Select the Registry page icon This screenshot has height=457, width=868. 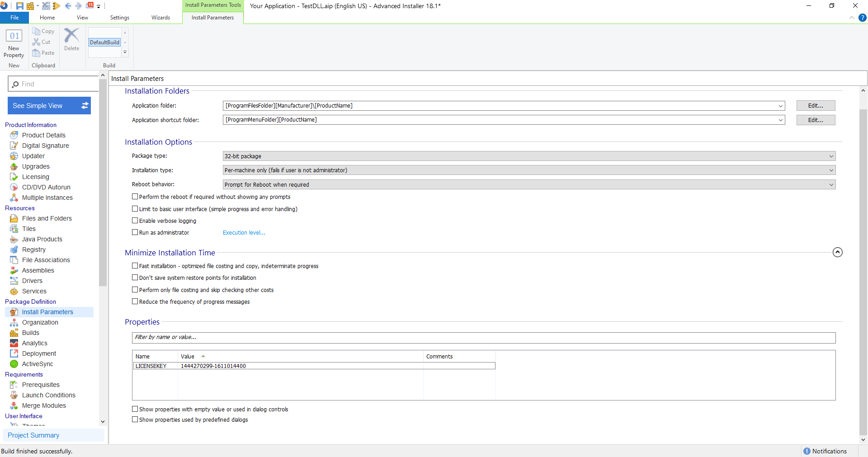[14, 250]
